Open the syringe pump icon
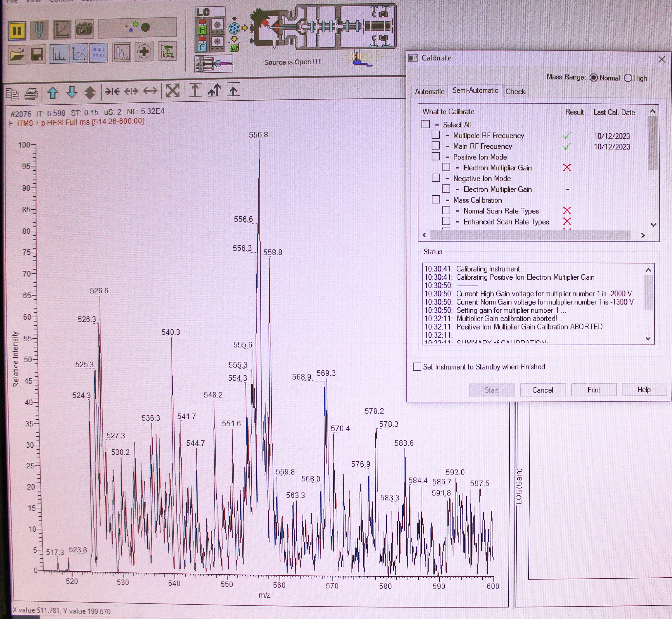The width and height of the screenshot is (672, 619). coord(214,63)
